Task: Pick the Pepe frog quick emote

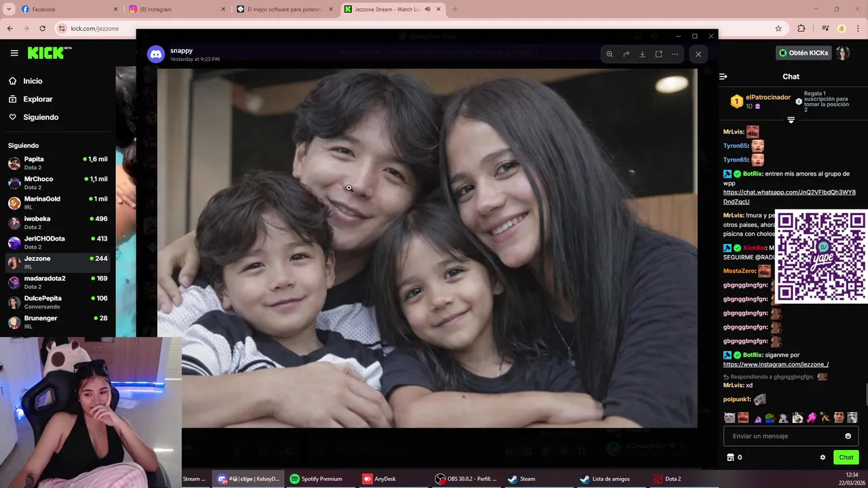Action: point(770,418)
